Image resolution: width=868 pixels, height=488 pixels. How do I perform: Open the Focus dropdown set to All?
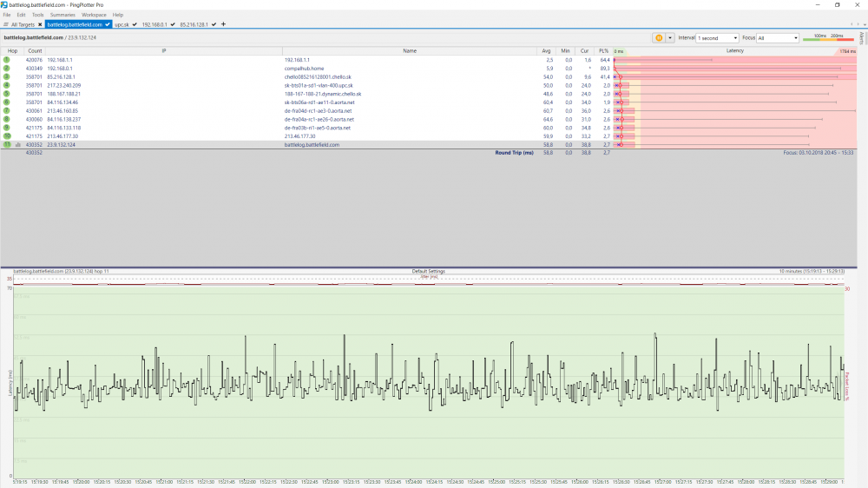[x=778, y=37]
